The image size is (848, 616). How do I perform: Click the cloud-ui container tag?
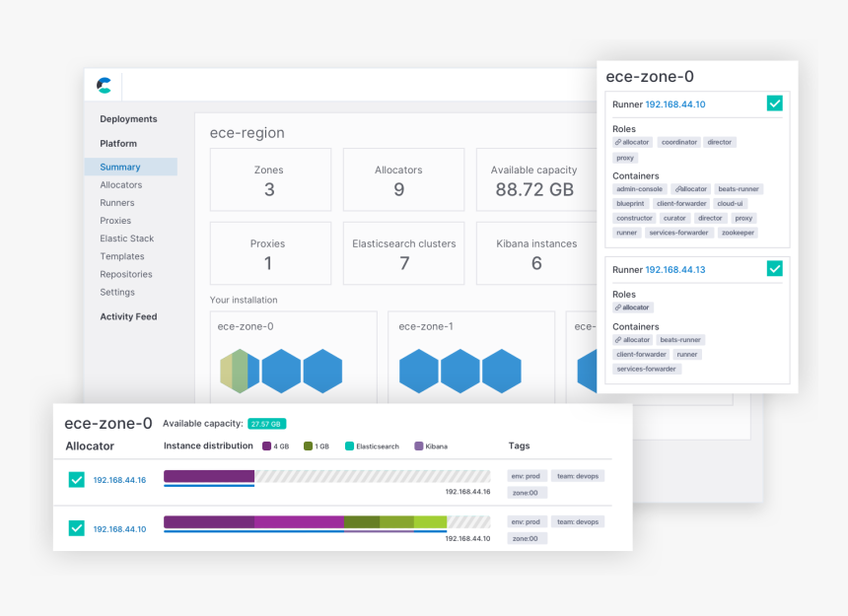coord(730,204)
